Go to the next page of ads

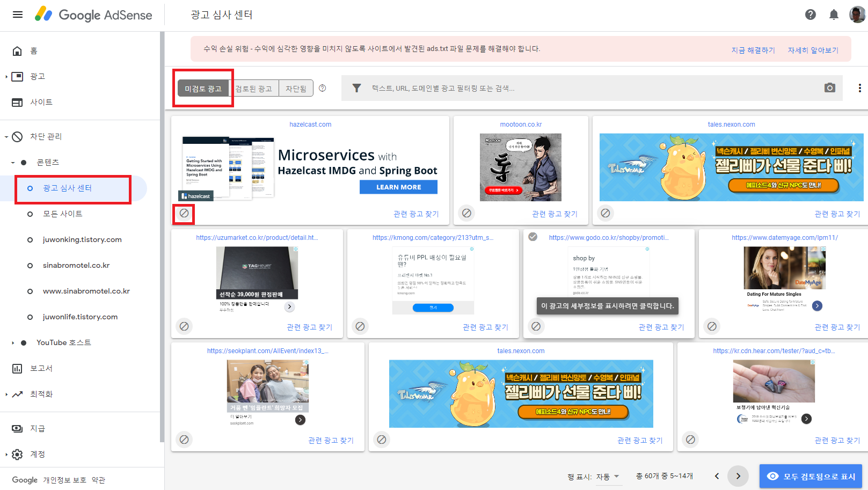coord(738,476)
